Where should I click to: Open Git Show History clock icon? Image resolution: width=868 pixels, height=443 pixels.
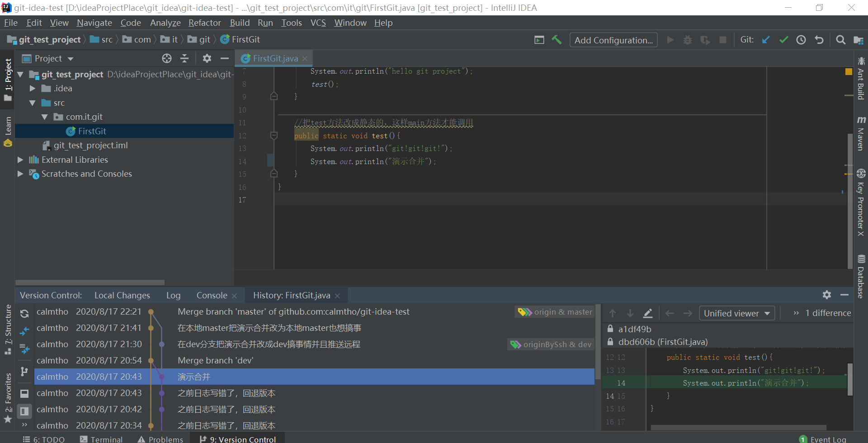(801, 40)
